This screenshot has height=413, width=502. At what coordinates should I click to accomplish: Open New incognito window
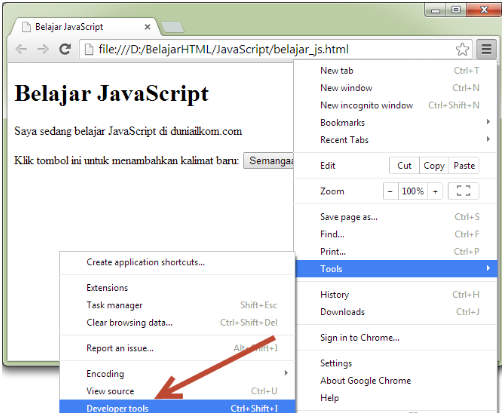pos(396,105)
